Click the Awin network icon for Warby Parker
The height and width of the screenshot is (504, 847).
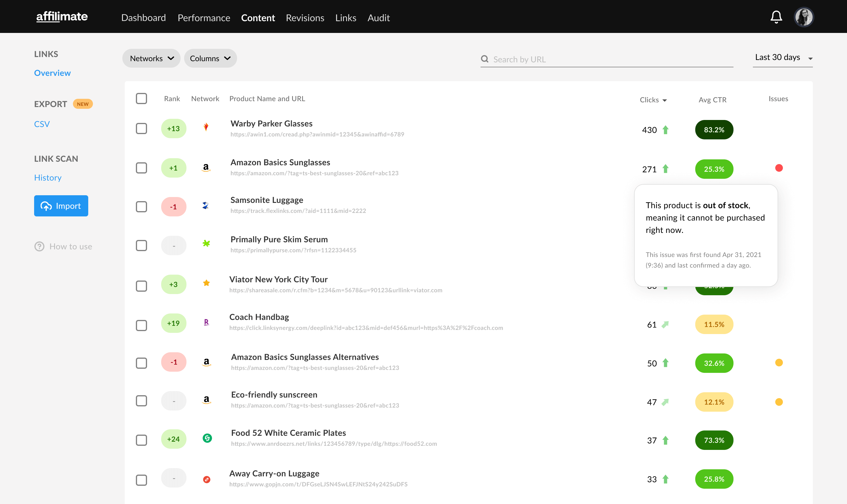[x=206, y=127]
